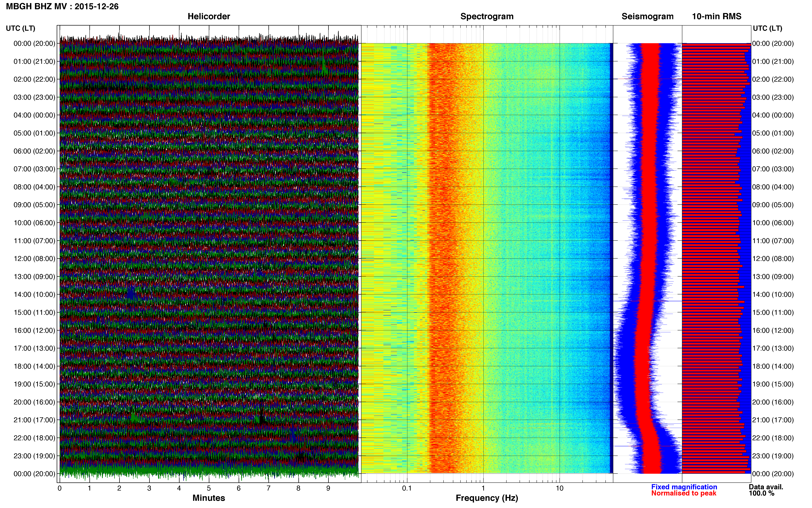Click '12:00 (08:00)' label beside the RMS panel
This screenshot has height=508, width=812.
(773, 259)
